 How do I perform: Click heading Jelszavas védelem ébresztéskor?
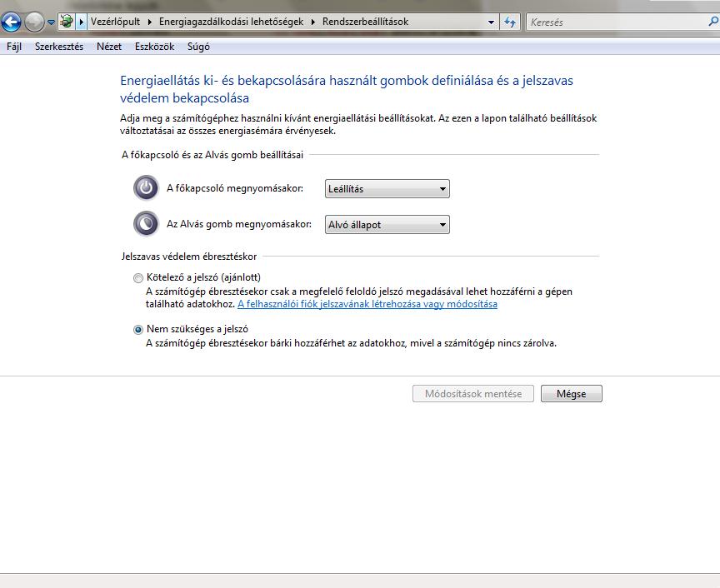[x=188, y=257]
